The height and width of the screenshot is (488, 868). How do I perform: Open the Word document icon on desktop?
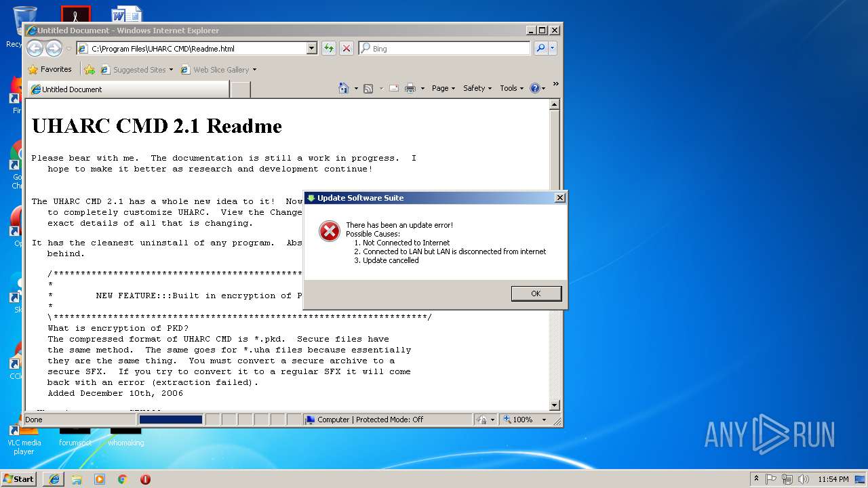click(127, 14)
